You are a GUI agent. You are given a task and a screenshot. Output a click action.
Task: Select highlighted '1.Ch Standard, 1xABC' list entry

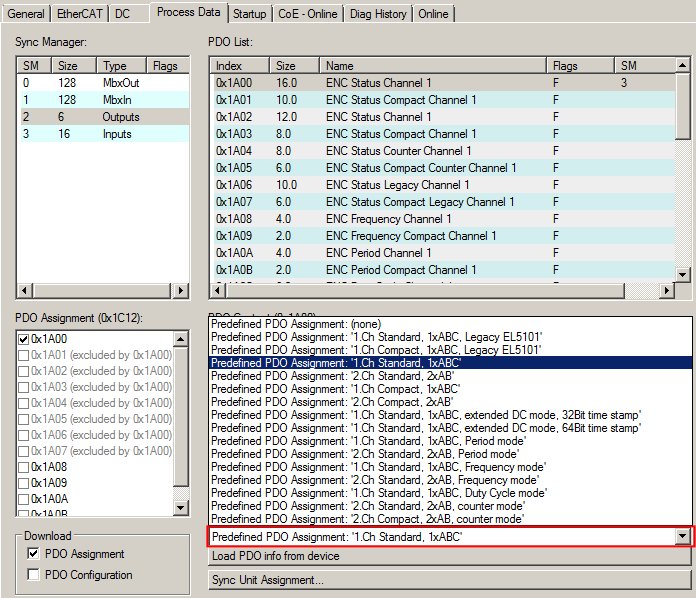point(450,363)
